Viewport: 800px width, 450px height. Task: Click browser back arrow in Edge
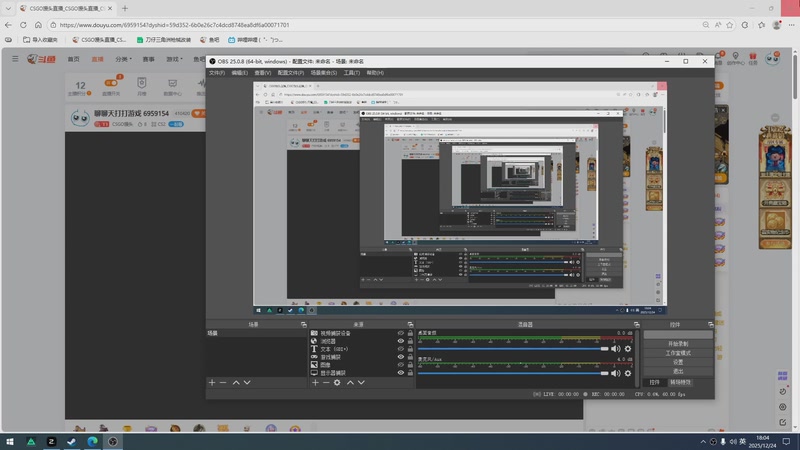coord(8,24)
